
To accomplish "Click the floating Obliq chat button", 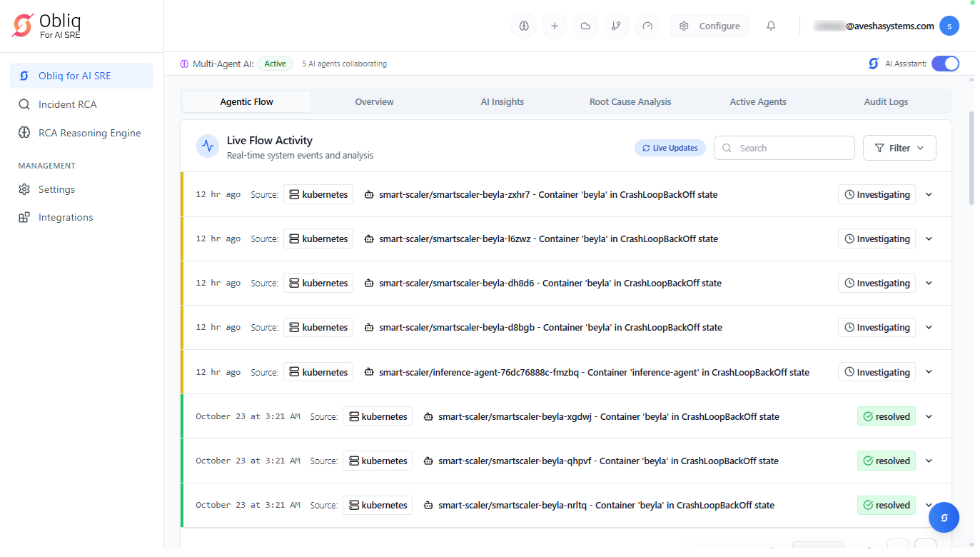I will point(944,517).
